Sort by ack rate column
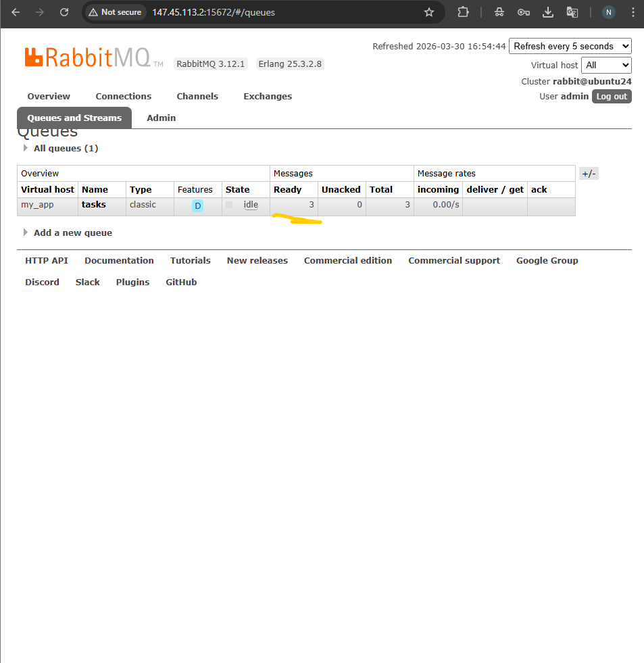This screenshot has width=644, height=663. click(539, 190)
